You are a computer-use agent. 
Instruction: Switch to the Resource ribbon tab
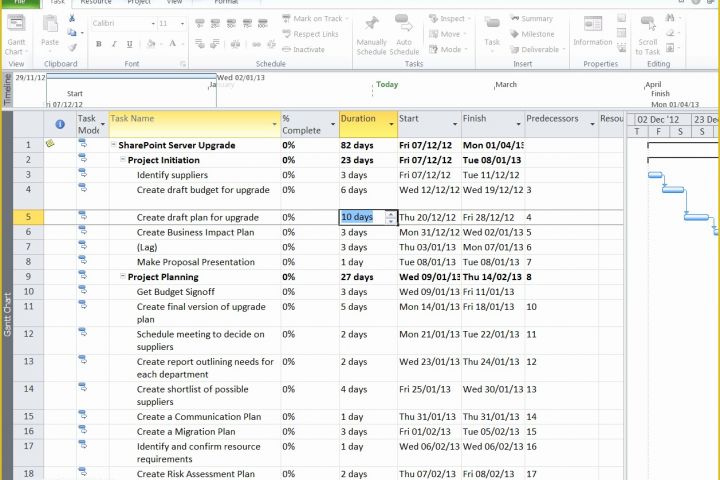[96, 2]
